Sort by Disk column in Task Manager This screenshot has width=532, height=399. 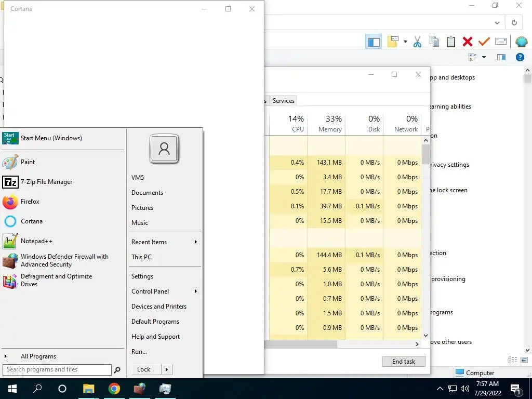364,124
